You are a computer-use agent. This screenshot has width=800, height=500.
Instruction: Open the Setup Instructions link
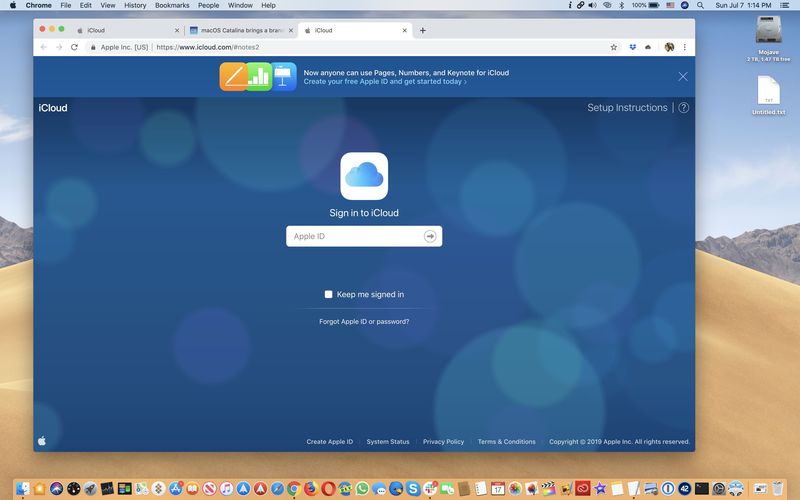pos(627,108)
